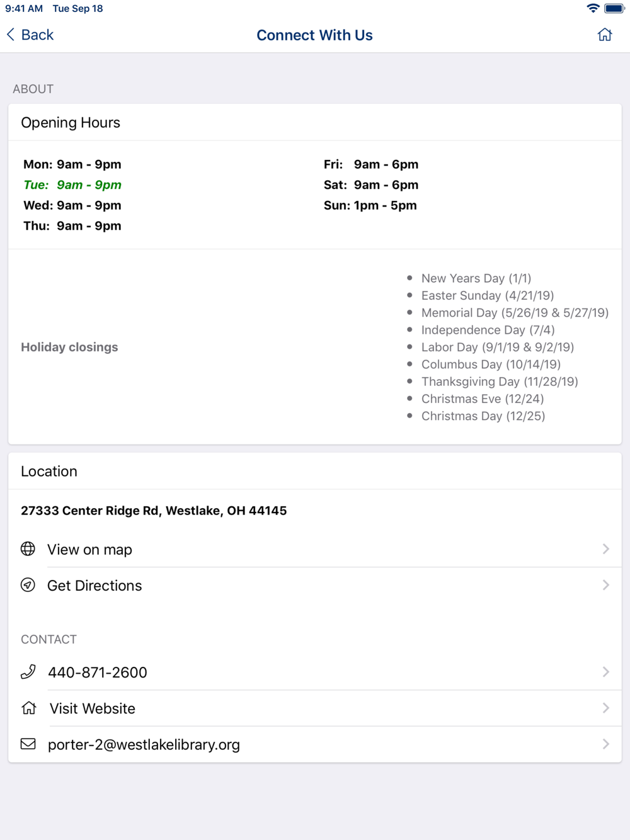Image resolution: width=630 pixels, height=840 pixels.
Task: Tap the compass icon beside Get Directions
Action: point(28,585)
